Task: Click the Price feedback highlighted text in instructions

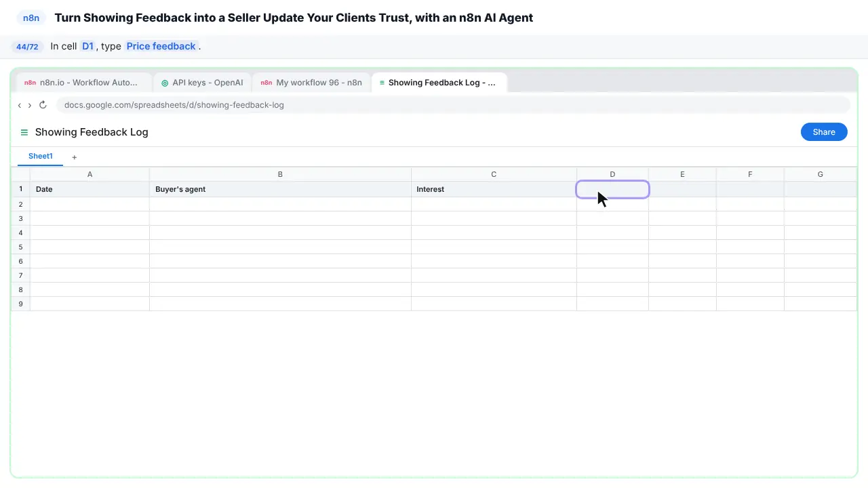Action: [x=161, y=46]
